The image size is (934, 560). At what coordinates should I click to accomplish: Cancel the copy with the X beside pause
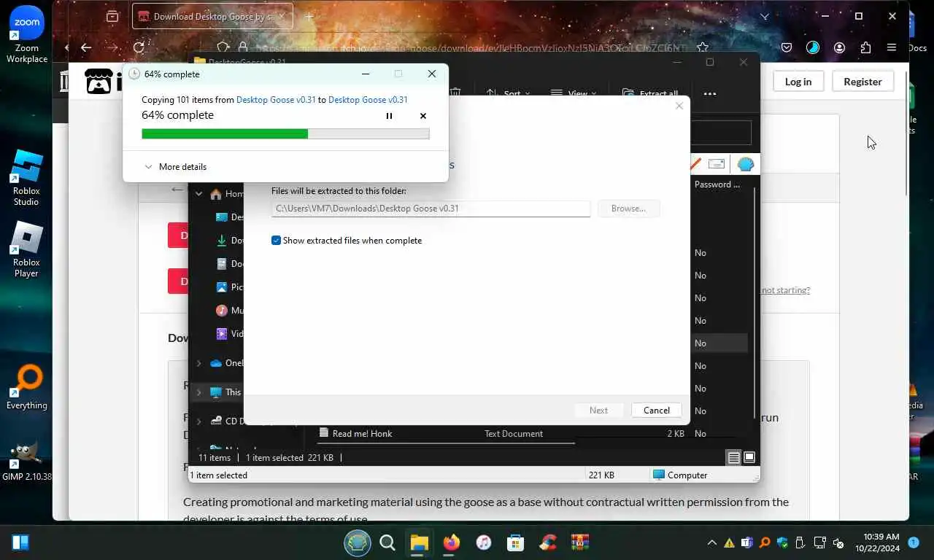423,116
